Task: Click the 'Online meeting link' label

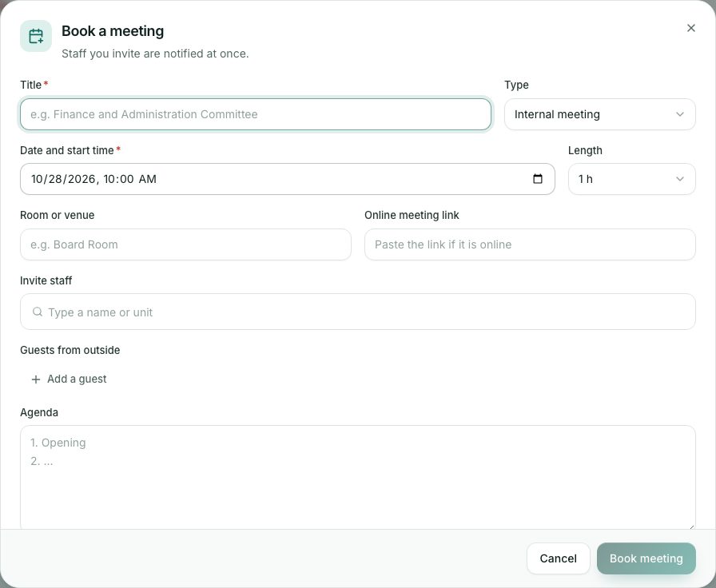Action: 412,215
